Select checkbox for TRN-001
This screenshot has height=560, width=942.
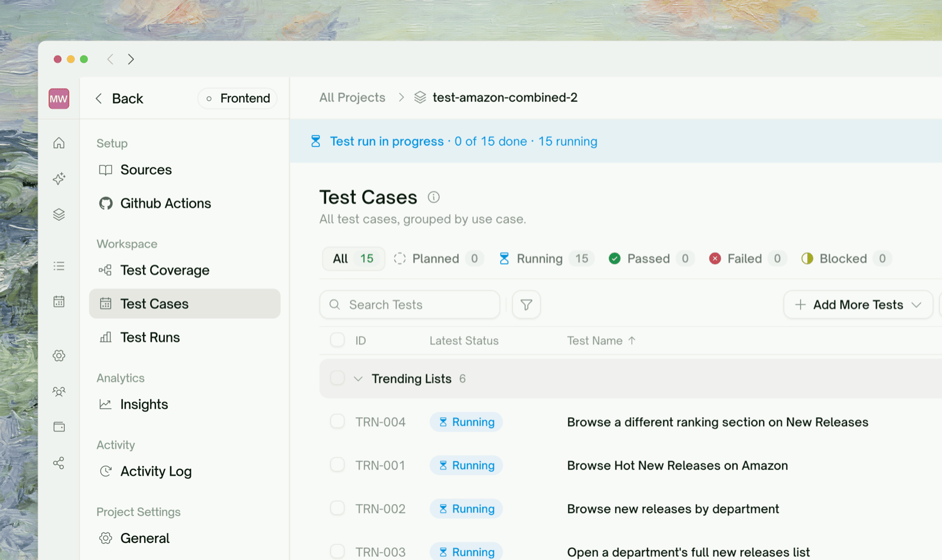coord(337,465)
